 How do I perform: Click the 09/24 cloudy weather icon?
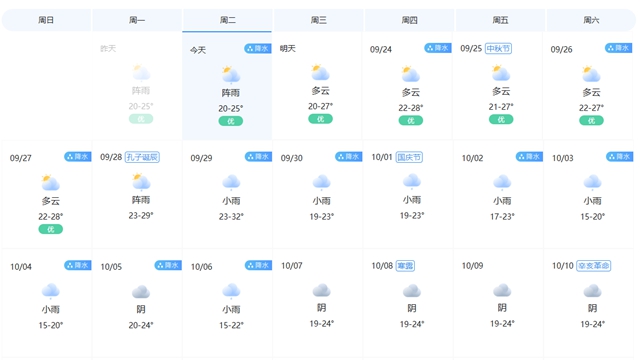coord(411,75)
